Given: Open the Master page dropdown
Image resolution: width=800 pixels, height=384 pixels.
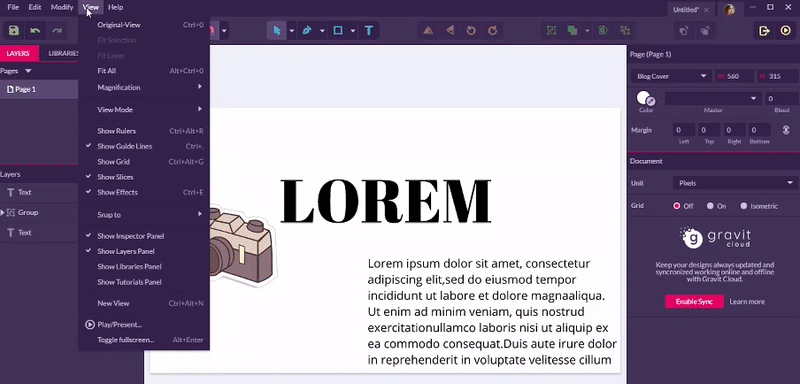Looking at the screenshot, I should 713,98.
